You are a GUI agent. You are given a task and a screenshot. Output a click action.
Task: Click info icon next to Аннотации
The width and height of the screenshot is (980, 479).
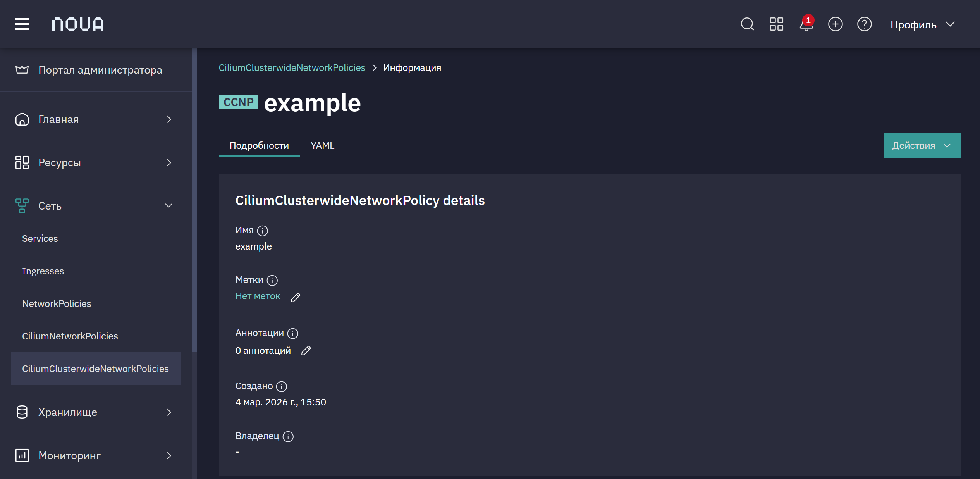tap(293, 333)
